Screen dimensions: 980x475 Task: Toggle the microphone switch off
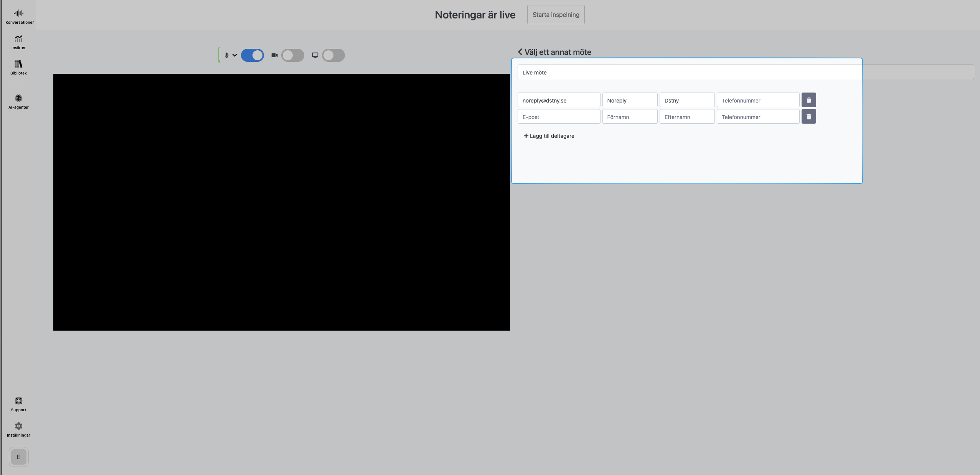[252, 55]
